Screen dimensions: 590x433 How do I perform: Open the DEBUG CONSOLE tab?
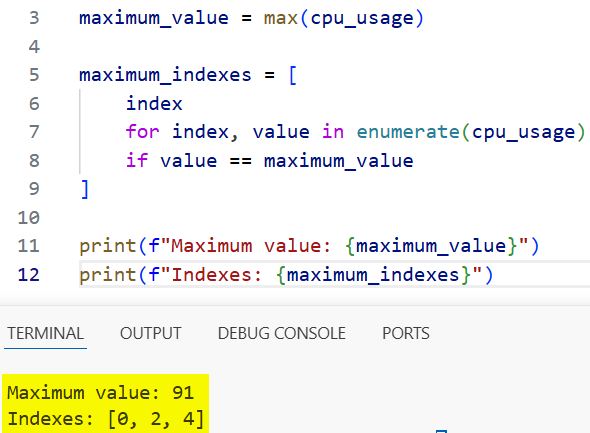click(x=281, y=333)
